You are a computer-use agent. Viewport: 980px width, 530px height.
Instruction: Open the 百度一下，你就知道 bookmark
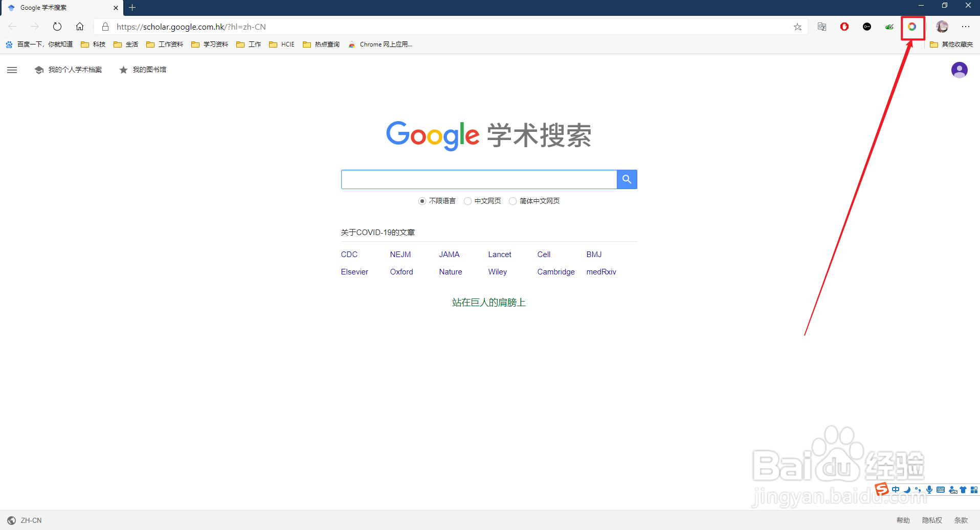(x=39, y=44)
